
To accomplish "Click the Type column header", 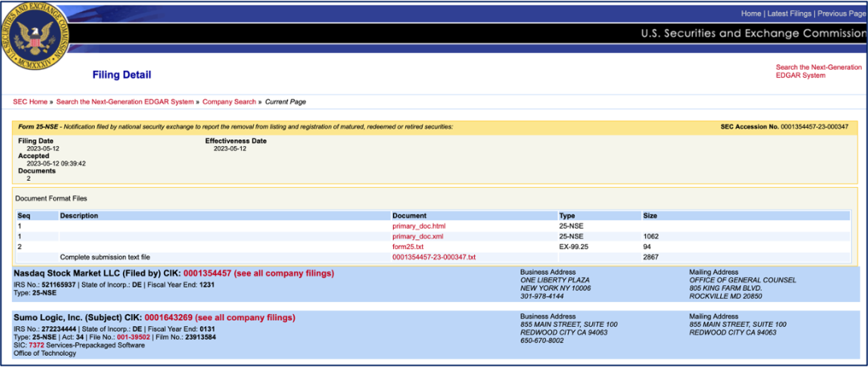I will click(567, 215).
